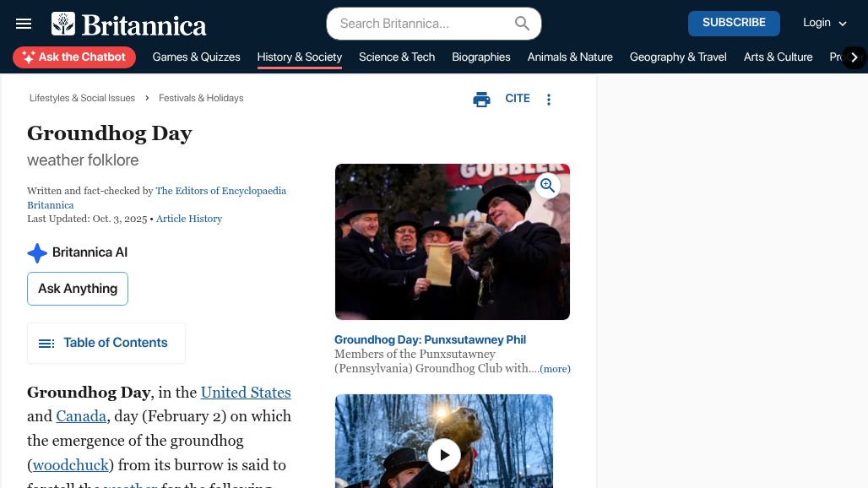Open the United States link
The width and height of the screenshot is (868, 488).
pyautogui.click(x=246, y=393)
